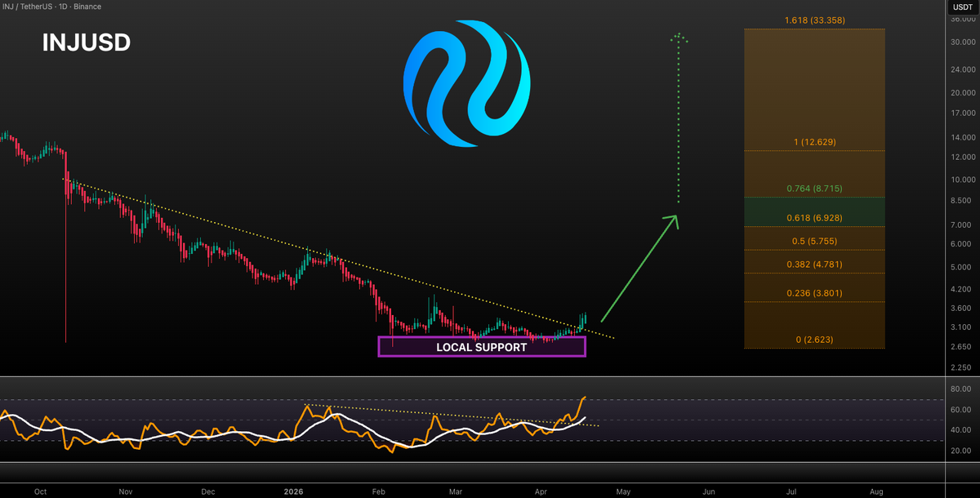Click the 1.618 (33.358) Fibonacci level
The height and width of the screenshot is (498, 980).
[x=813, y=20]
